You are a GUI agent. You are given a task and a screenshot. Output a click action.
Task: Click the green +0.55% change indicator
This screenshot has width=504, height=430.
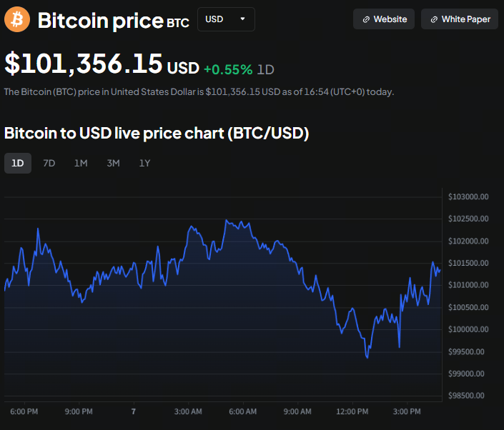coord(227,69)
